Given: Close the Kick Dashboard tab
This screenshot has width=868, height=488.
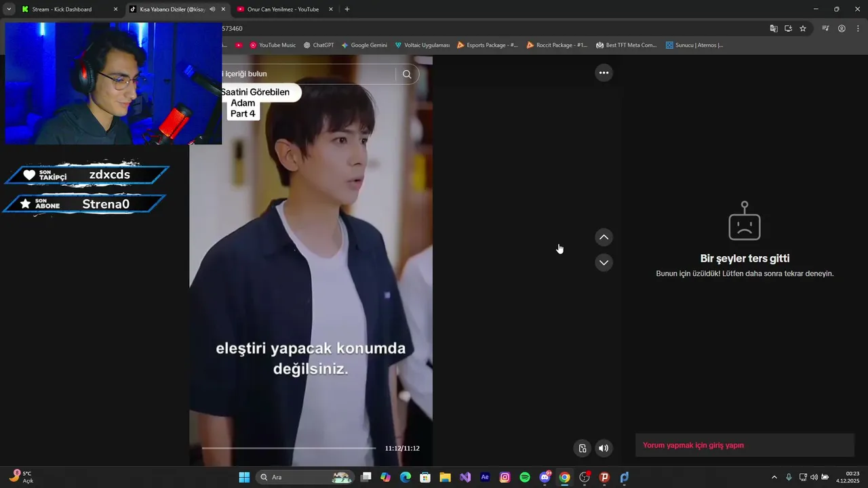Looking at the screenshot, I should pyautogui.click(x=115, y=9).
